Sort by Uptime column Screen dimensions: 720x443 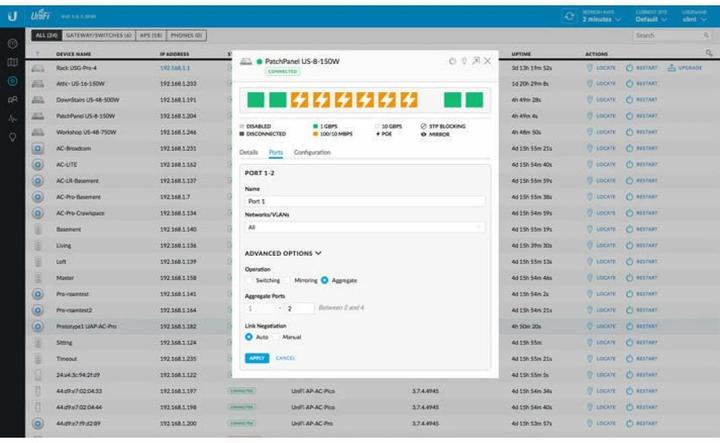tap(521, 54)
